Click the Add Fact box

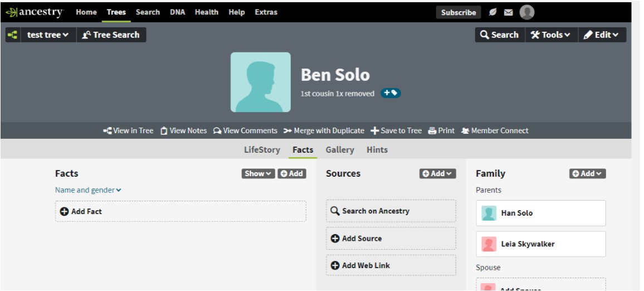click(x=180, y=211)
